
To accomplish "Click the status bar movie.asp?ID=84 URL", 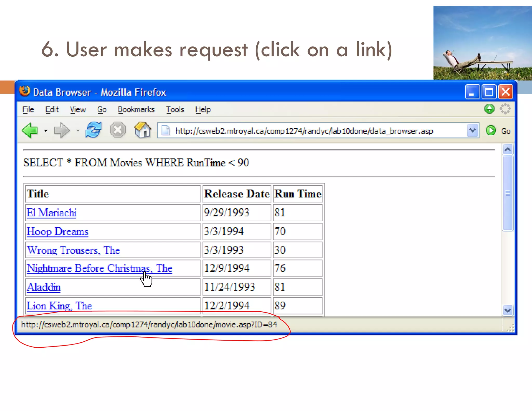I will [149, 325].
